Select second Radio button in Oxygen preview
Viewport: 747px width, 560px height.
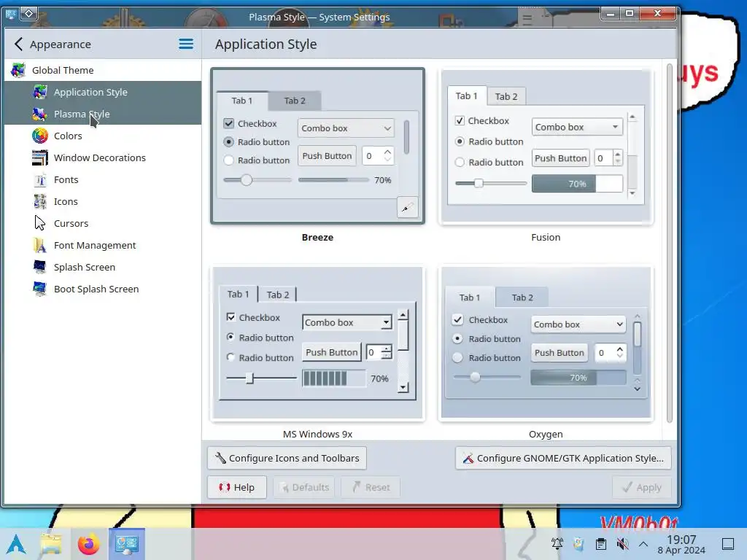click(x=457, y=357)
